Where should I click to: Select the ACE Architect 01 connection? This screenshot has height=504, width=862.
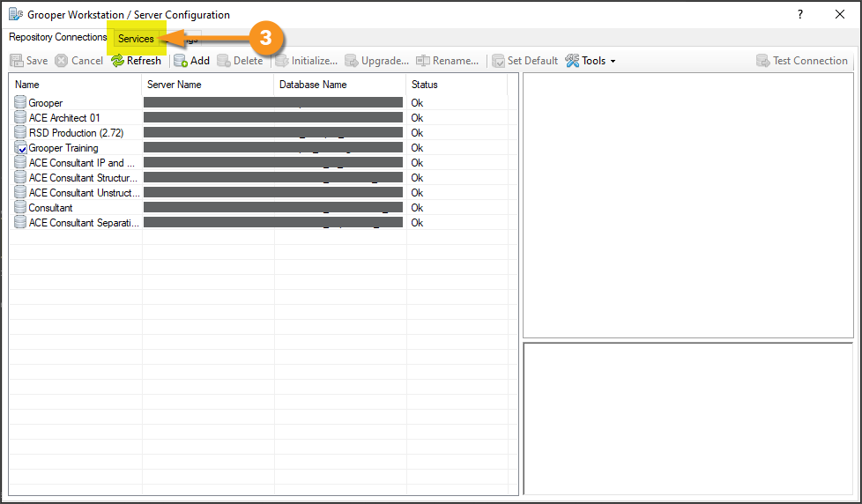[x=264, y=117]
